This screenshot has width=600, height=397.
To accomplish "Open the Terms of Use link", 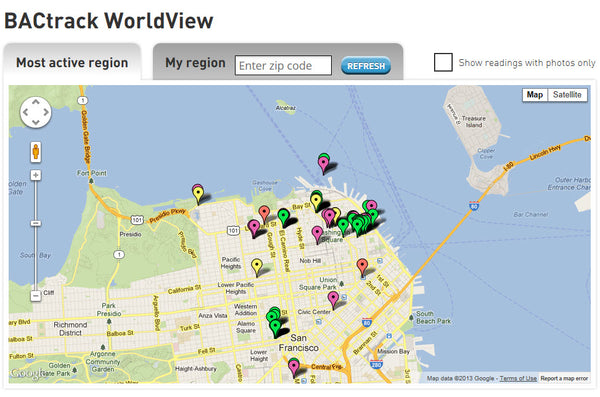I will click(x=518, y=378).
